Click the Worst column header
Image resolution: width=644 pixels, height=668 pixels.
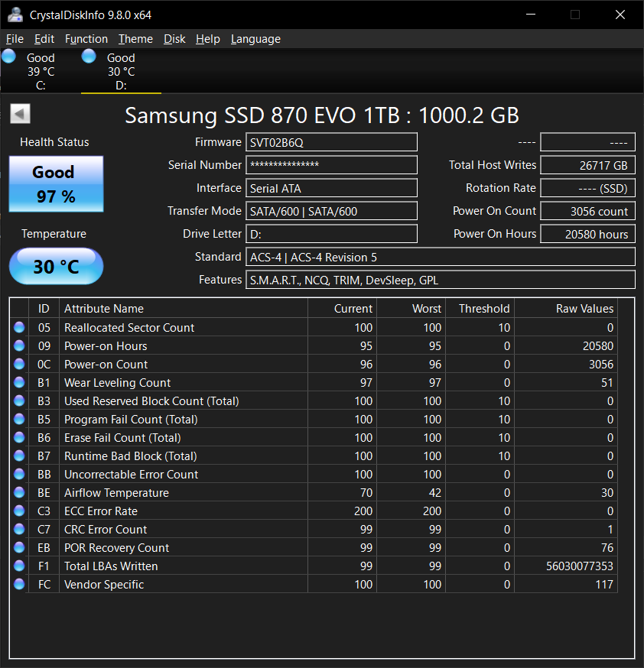[x=411, y=309]
